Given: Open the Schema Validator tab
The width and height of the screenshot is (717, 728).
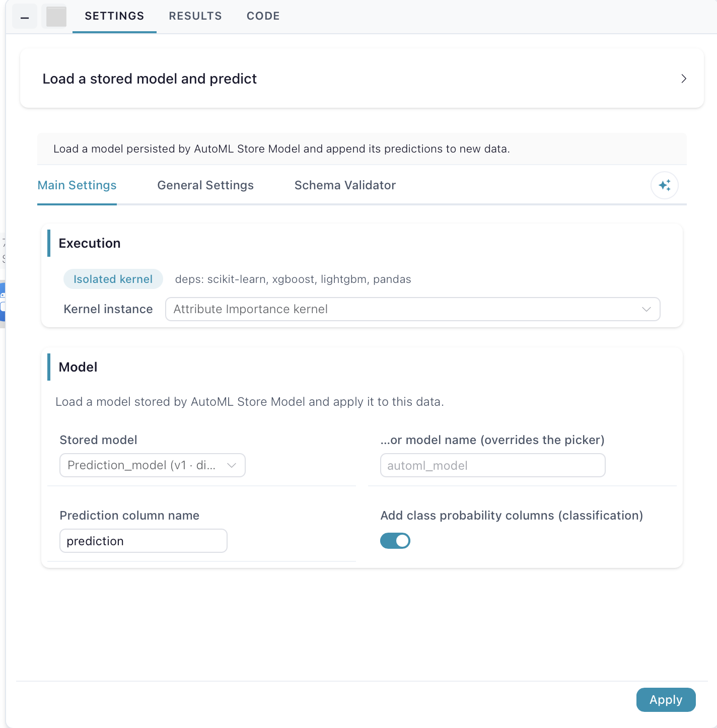Looking at the screenshot, I should 345,185.
